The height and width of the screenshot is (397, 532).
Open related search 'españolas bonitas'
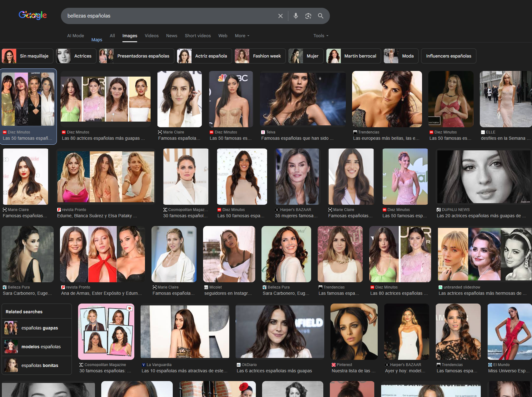click(37, 365)
